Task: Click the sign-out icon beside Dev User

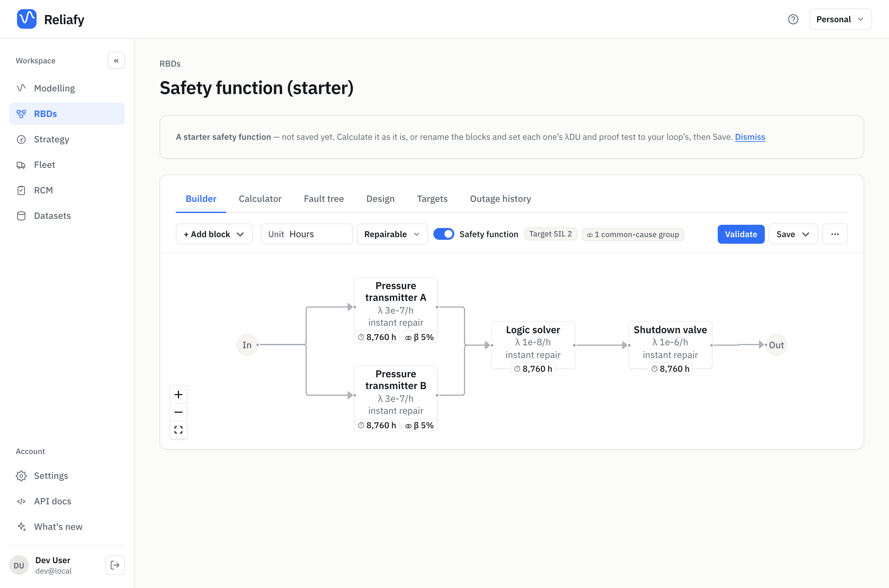Action: point(115,565)
